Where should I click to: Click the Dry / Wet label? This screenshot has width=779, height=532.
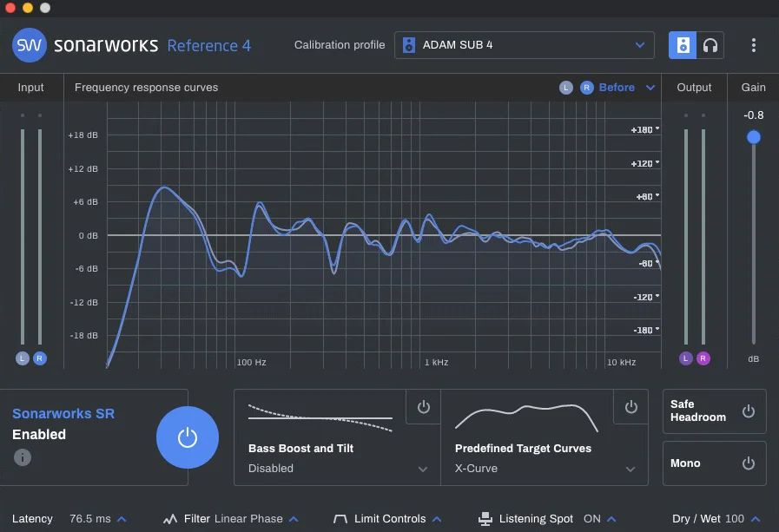[696, 519]
